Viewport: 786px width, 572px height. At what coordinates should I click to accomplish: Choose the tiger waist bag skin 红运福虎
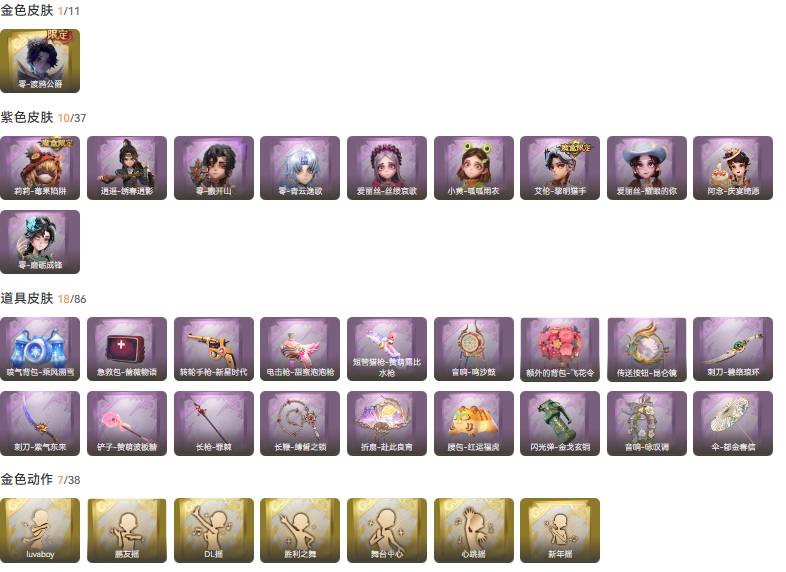[x=474, y=423]
